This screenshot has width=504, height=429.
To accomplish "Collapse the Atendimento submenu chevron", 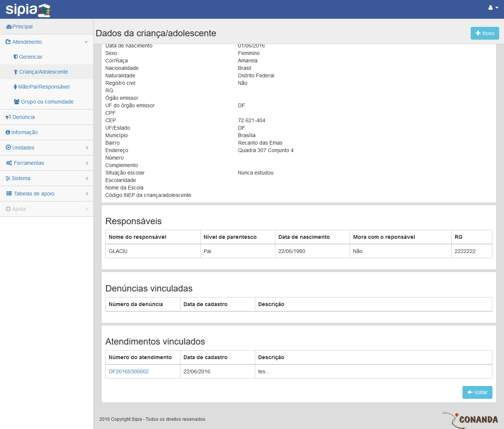I will click(x=86, y=42).
